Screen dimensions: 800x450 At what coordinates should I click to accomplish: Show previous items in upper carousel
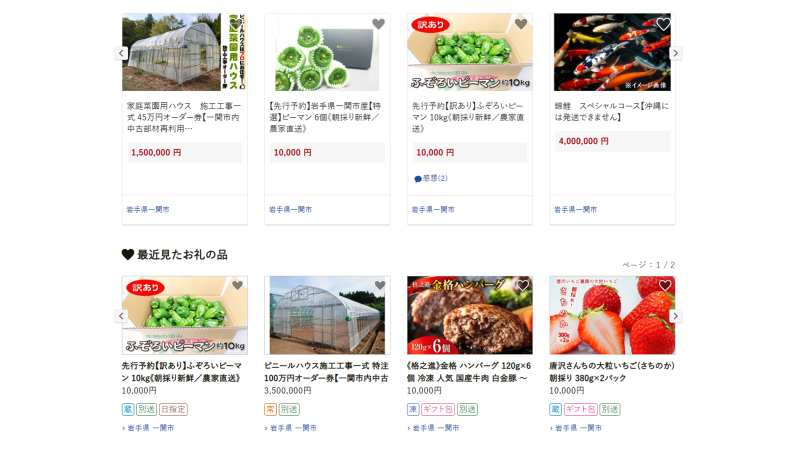pos(121,53)
